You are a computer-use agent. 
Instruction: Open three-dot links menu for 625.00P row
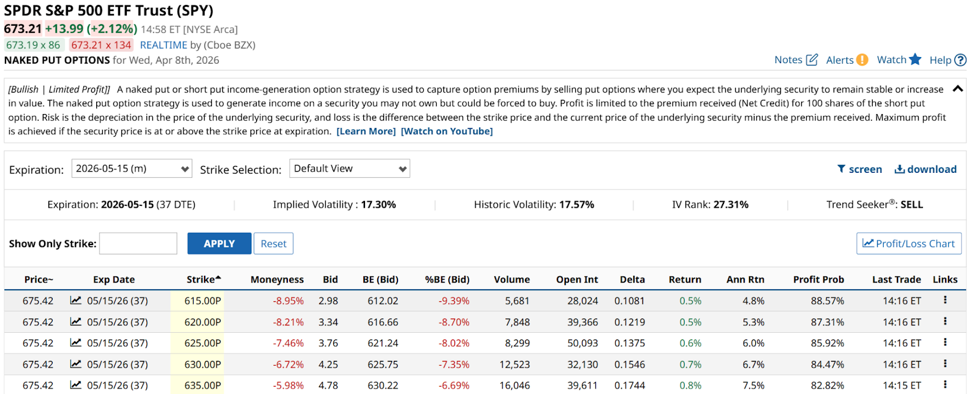pos(945,342)
